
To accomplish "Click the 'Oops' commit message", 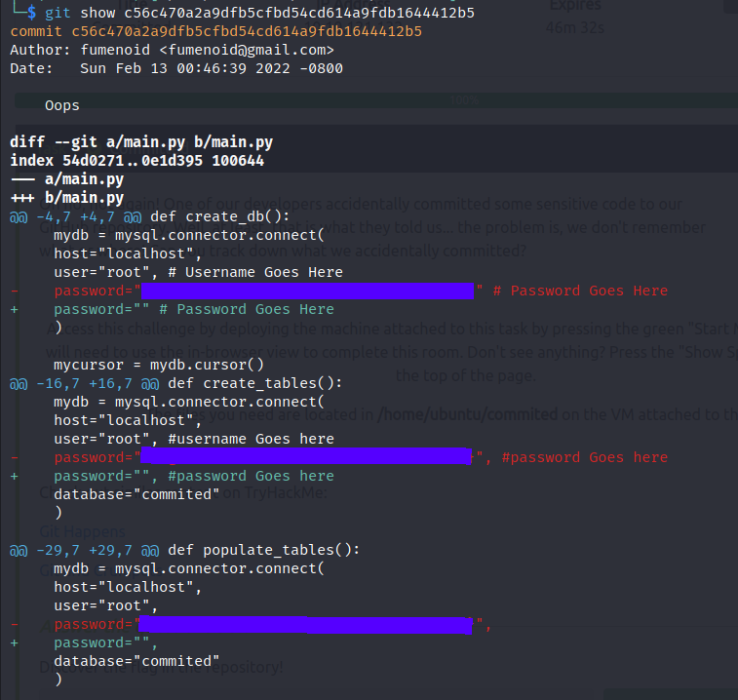I will [x=62, y=105].
